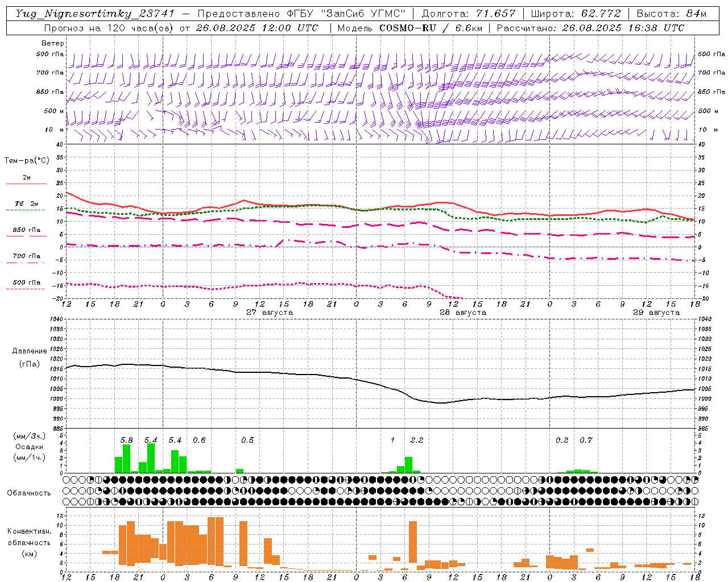Screen dimensions: 728x582
Task: Click the (мм/1ч.) unit label
Action: tap(29, 458)
